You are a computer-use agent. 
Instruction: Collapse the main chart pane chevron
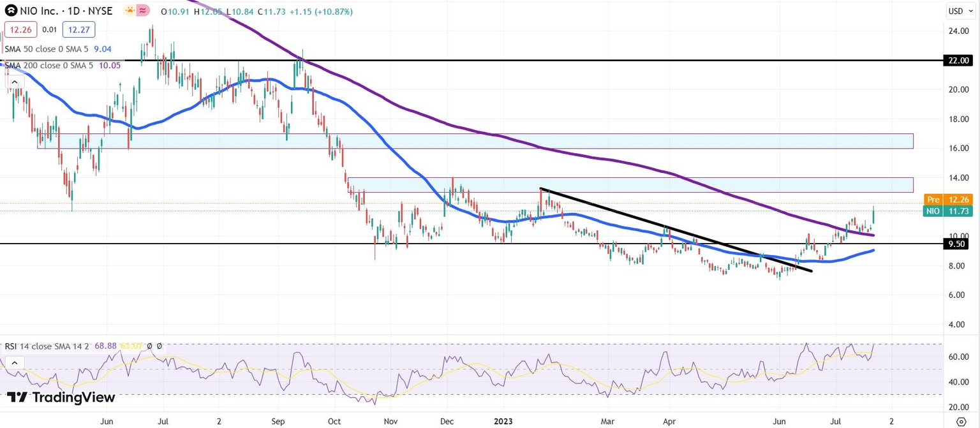tap(14, 82)
